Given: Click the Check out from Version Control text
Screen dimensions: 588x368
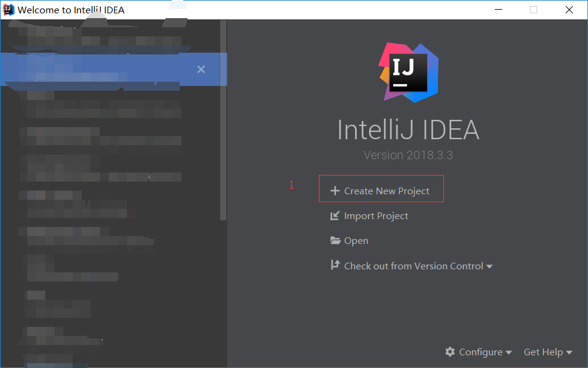Looking at the screenshot, I should click(x=413, y=266).
